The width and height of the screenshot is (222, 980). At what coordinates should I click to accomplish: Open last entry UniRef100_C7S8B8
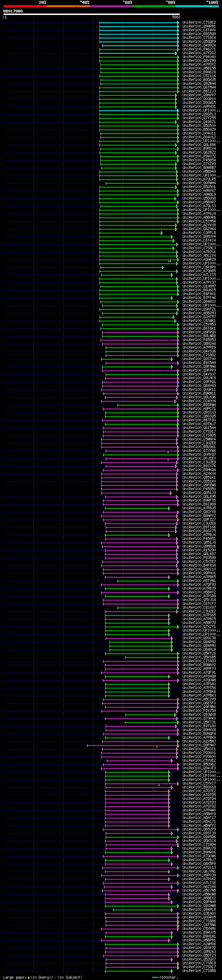[199, 971]
